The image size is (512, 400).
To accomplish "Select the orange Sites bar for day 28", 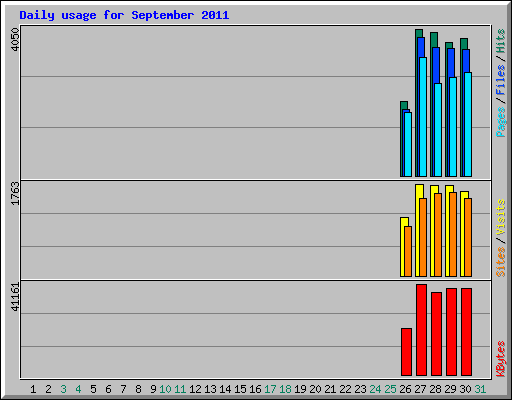I will pos(438,235).
